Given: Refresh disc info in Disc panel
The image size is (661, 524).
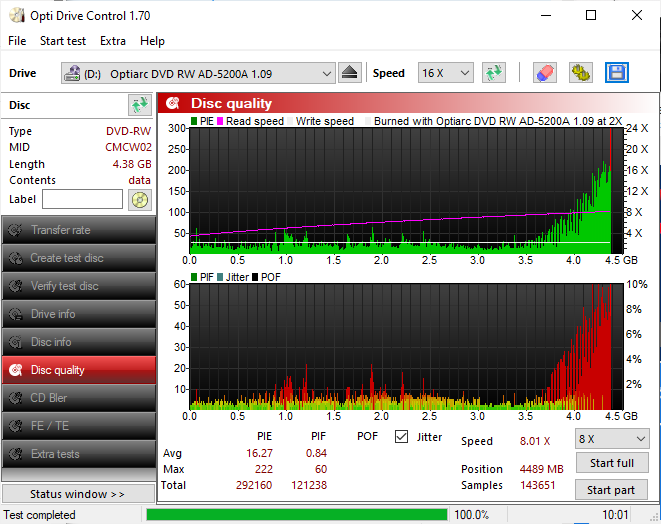Looking at the screenshot, I should click(140, 105).
